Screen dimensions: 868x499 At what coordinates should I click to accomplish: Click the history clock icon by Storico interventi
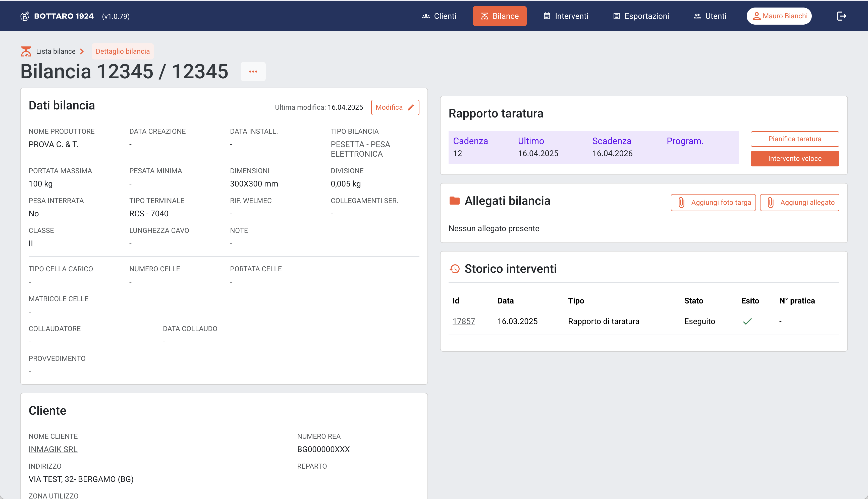pyautogui.click(x=455, y=269)
